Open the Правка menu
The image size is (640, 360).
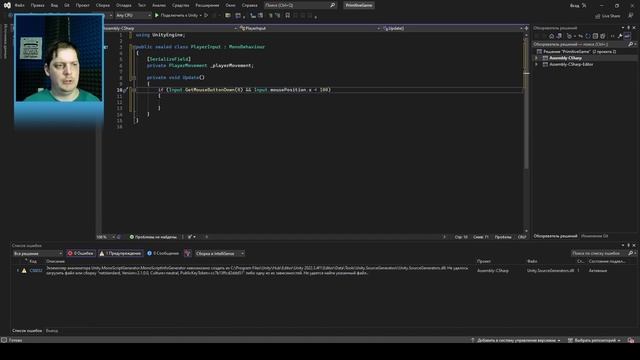click(x=38, y=5)
